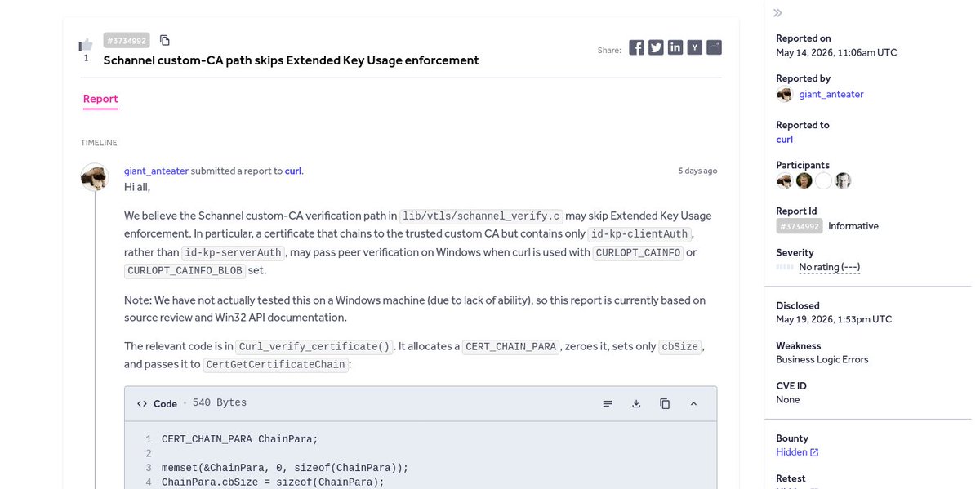Viewport: 980px width, 489px height.
Task: Share the report on LinkedIn
Action: click(675, 48)
